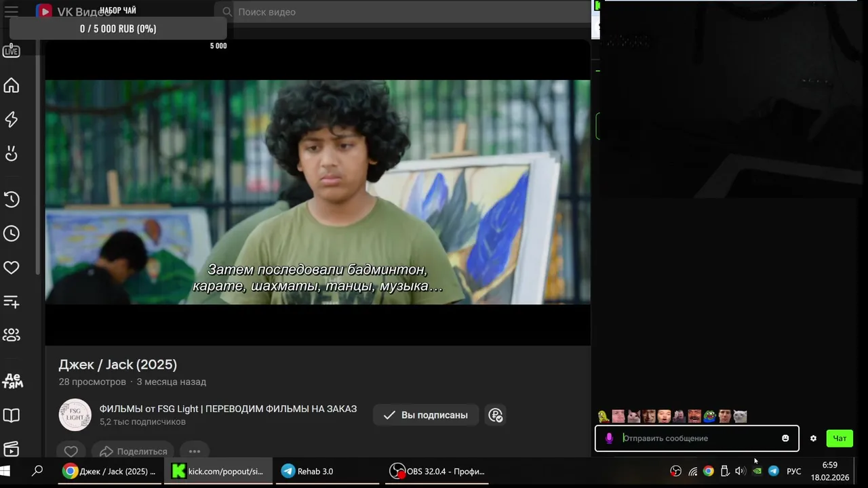
Task: Switch to Telegram Rehab 3.0 taskbar window
Action: tap(327, 471)
